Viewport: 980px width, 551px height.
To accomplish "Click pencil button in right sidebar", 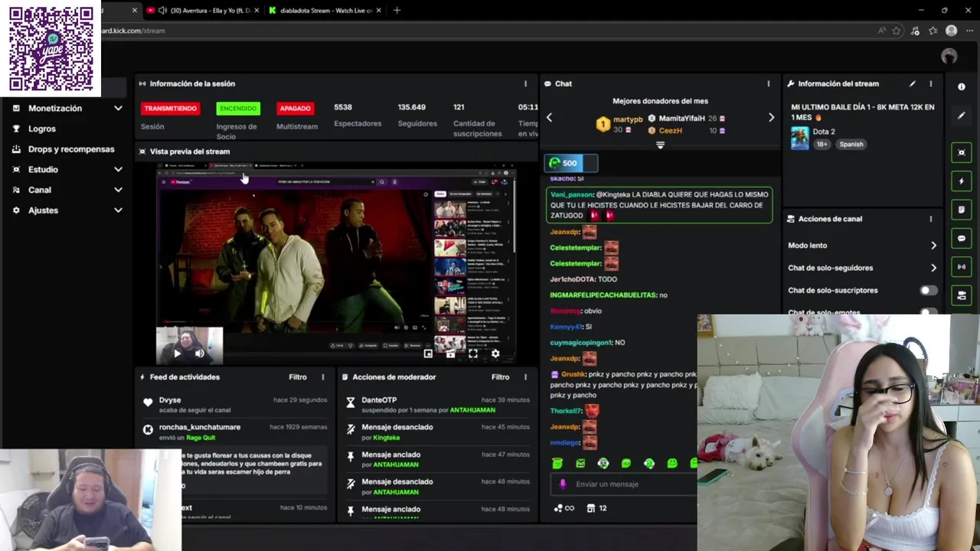I will click(x=962, y=116).
